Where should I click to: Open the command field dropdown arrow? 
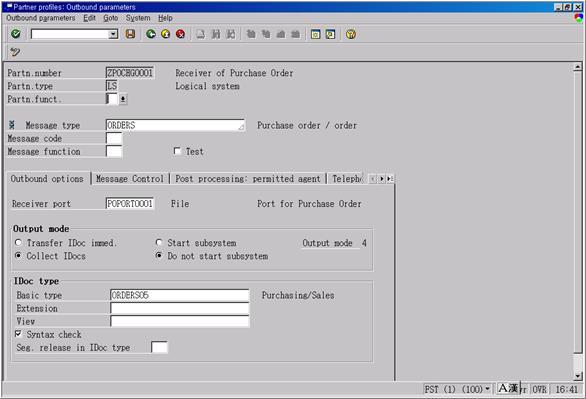coord(113,34)
